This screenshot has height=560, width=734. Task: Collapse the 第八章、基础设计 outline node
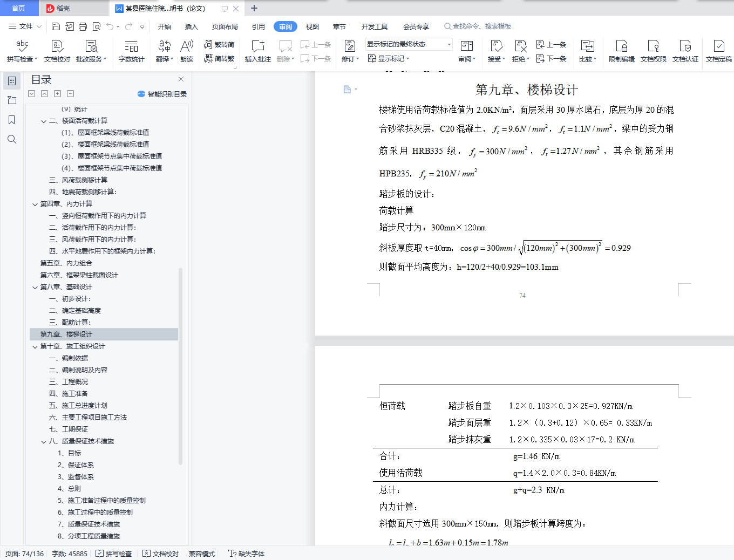point(35,287)
